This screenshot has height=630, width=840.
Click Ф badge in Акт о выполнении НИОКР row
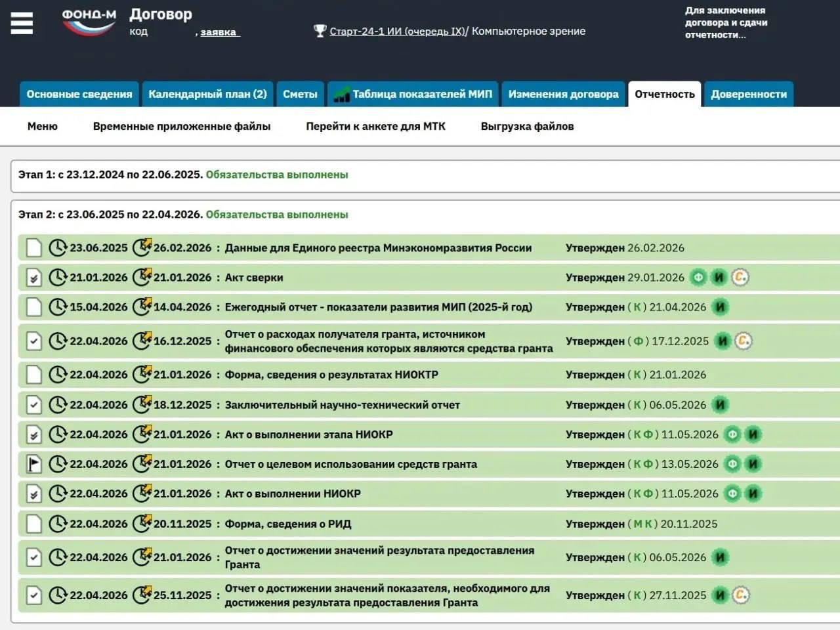coord(732,493)
